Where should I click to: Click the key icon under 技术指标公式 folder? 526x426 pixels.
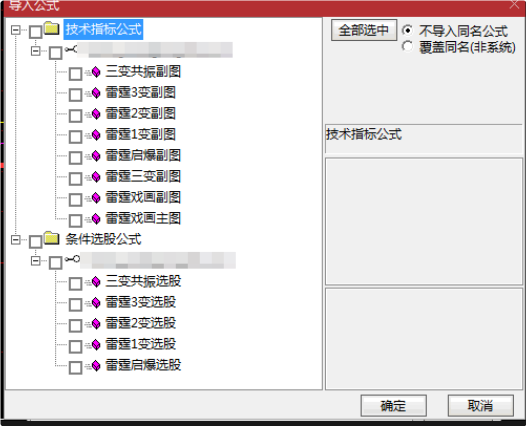click(x=71, y=50)
